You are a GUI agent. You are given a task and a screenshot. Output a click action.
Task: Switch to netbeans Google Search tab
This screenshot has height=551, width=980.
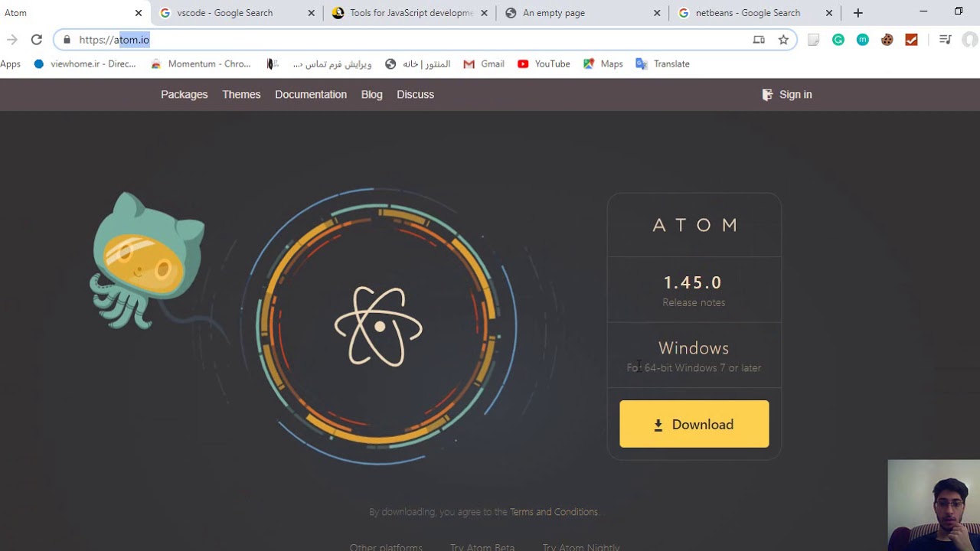pyautogui.click(x=755, y=13)
